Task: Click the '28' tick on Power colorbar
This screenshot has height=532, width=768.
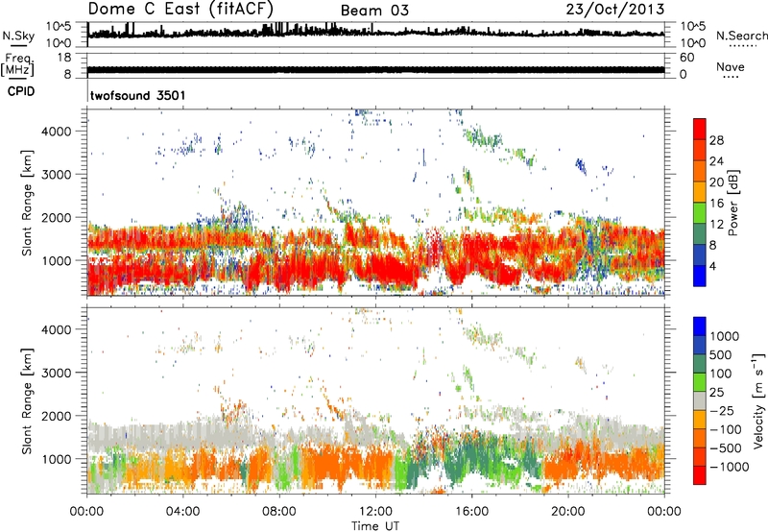Action: [716, 140]
